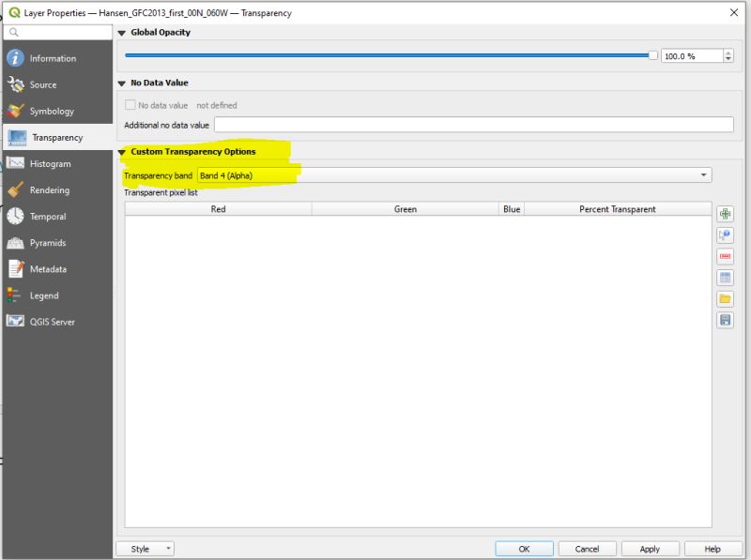
Task: Click the 100.0 % opacity value field
Action: point(692,56)
